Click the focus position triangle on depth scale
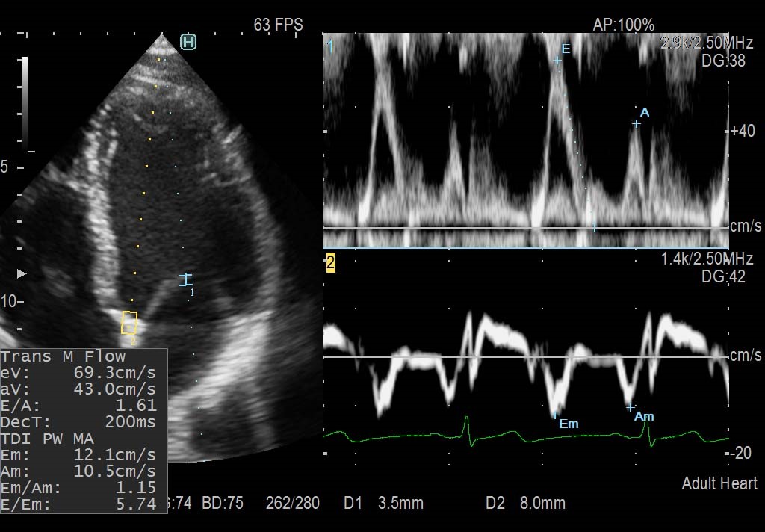Viewport: 765px width, 532px height. pos(22,274)
